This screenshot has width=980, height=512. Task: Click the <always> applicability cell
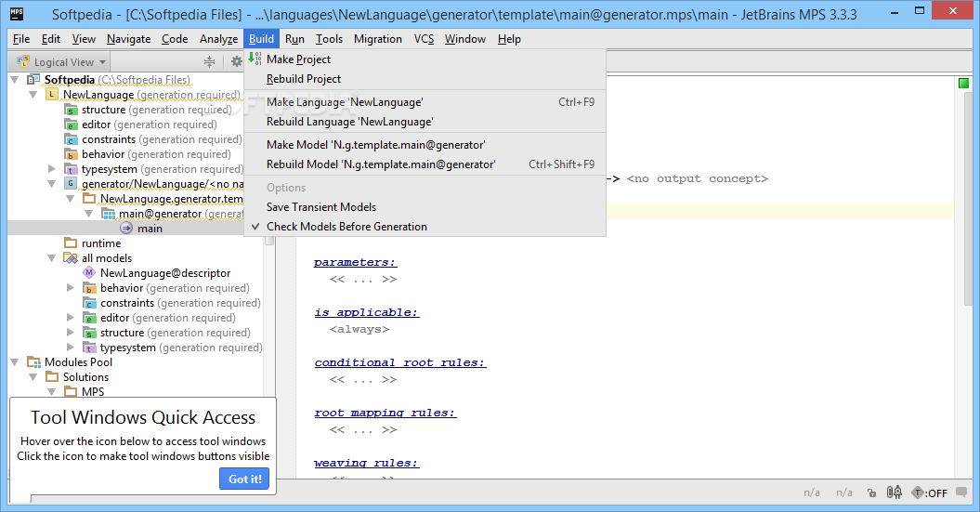click(359, 330)
